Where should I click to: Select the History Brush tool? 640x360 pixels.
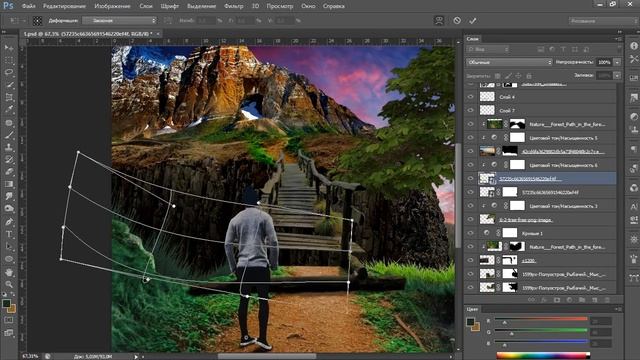click(x=9, y=160)
